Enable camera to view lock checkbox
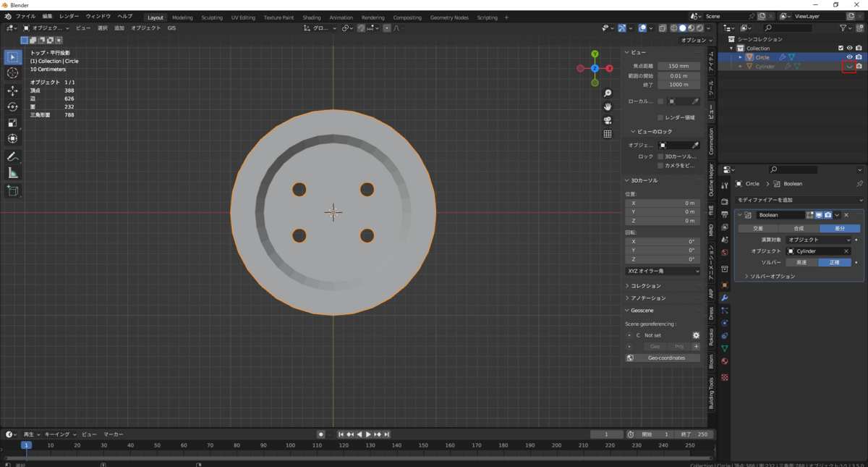Image resolution: width=868 pixels, height=467 pixels. tap(660, 166)
